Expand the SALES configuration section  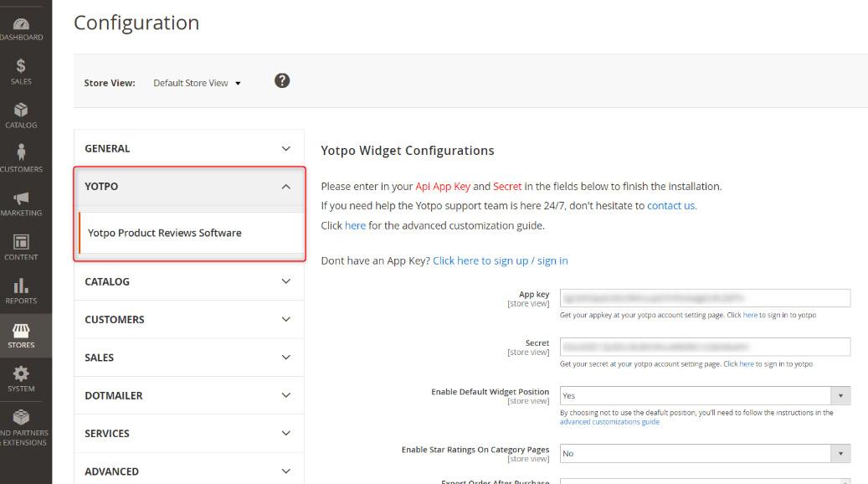pos(189,358)
